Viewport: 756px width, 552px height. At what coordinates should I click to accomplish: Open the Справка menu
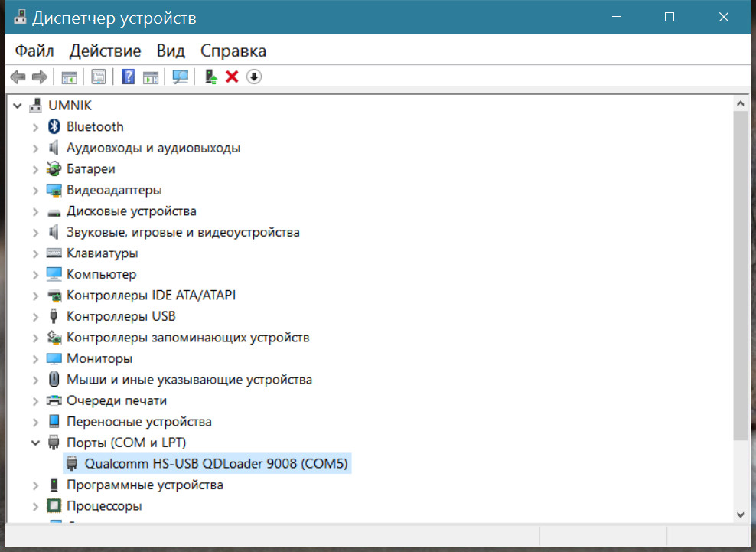coord(233,51)
